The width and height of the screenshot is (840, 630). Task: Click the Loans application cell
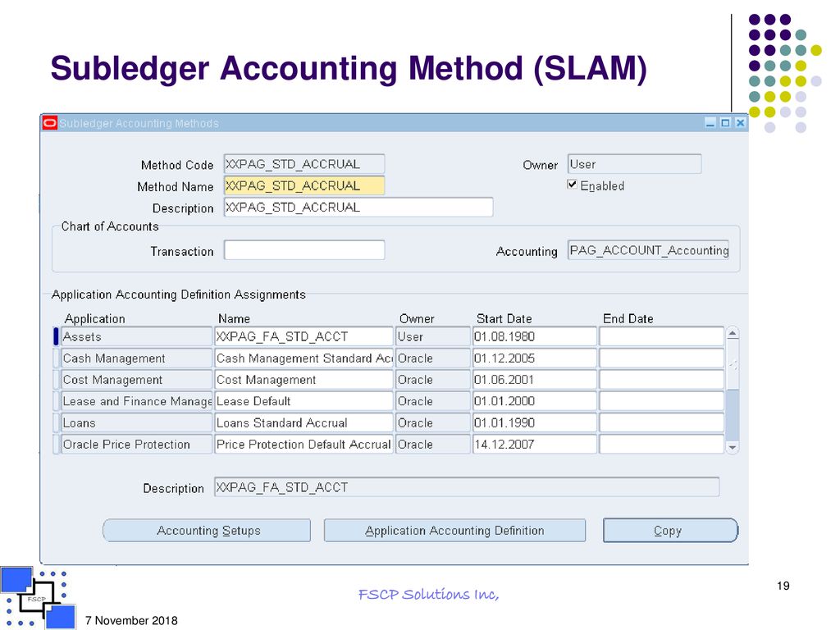(x=137, y=422)
